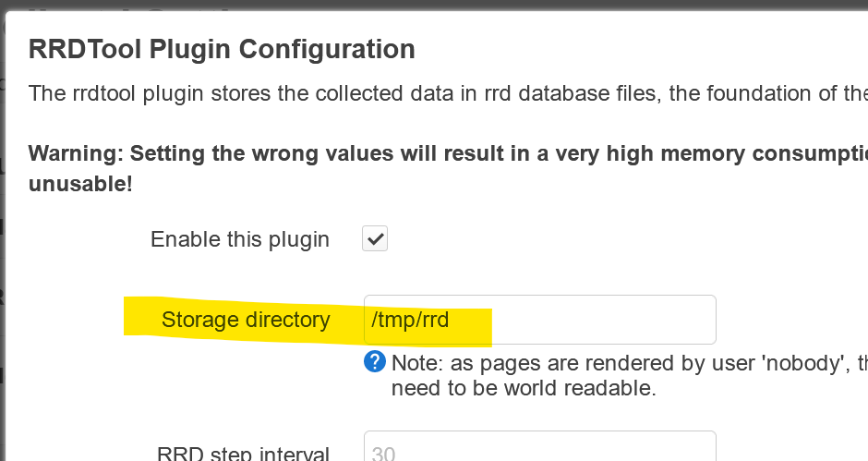Click the rrdtool plugin description paragraph
Screen dimensions: 868x461
tap(448, 93)
